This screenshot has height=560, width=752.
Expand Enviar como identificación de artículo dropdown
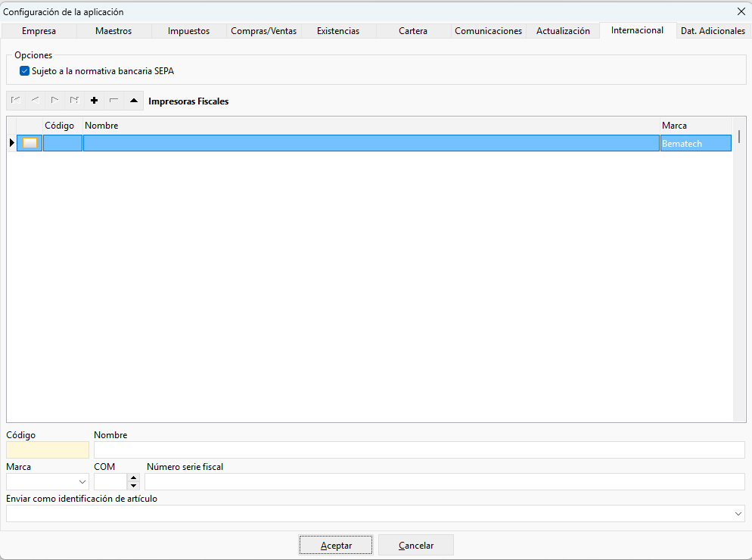375,513
